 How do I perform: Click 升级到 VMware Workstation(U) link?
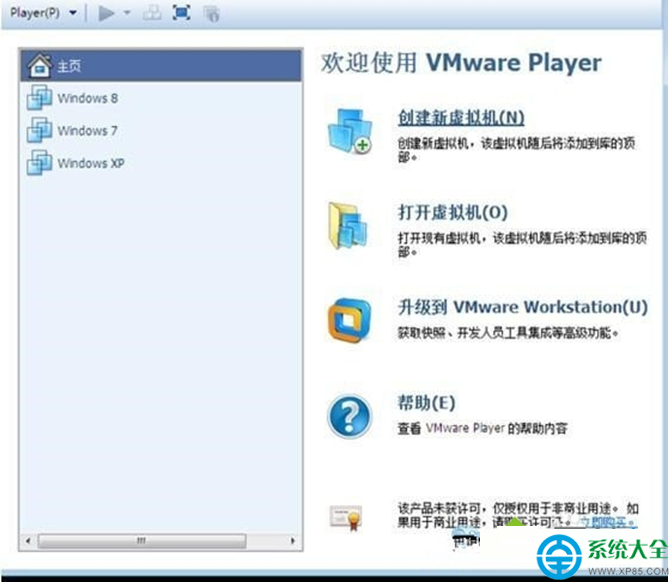click(523, 307)
